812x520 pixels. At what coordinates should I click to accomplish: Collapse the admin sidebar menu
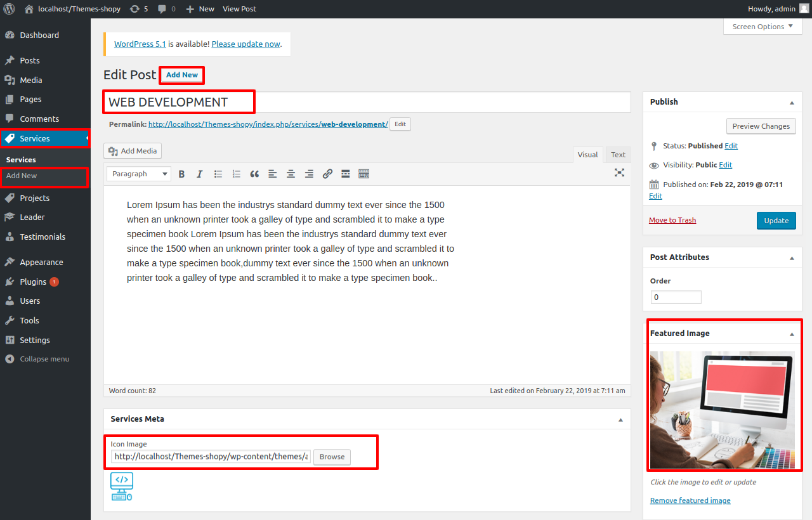[x=44, y=359]
